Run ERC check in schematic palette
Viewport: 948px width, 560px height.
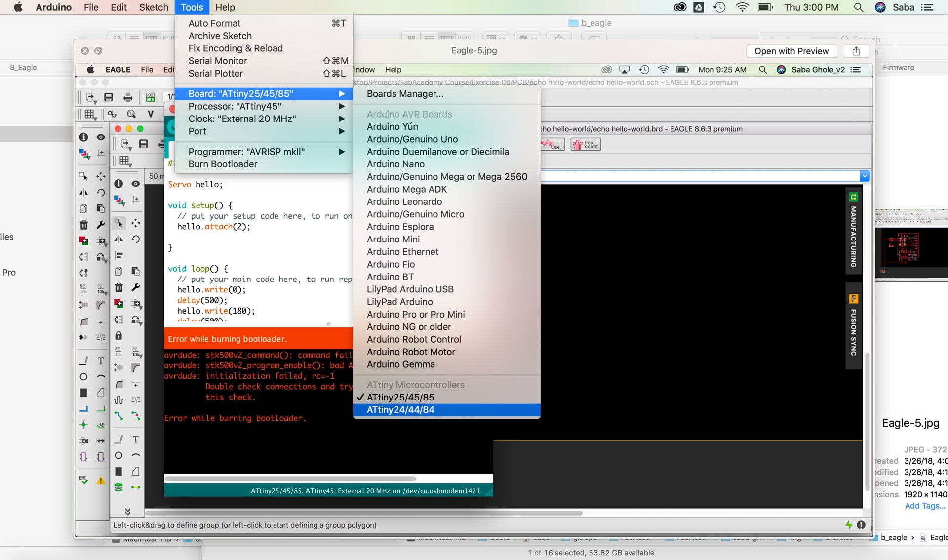pos(84,480)
